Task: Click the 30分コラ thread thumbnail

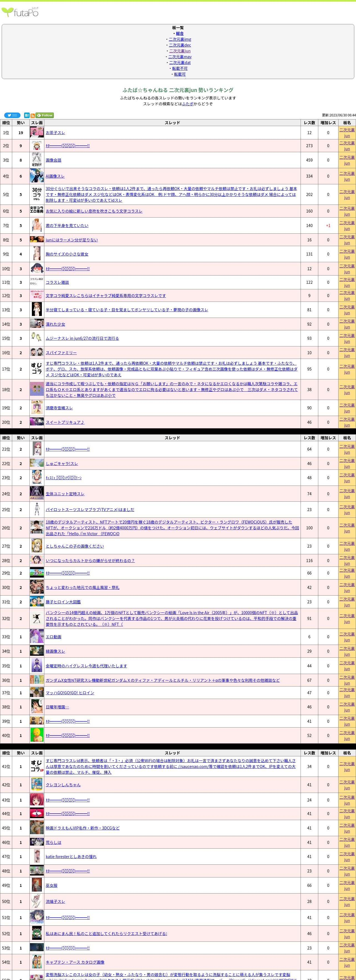Action: pyautogui.click(x=37, y=194)
